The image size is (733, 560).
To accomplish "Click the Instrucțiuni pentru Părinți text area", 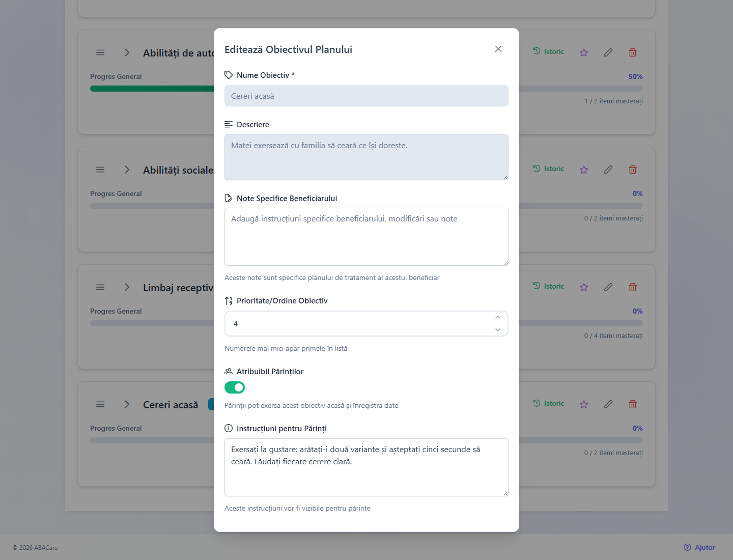I will click(366, 467).
